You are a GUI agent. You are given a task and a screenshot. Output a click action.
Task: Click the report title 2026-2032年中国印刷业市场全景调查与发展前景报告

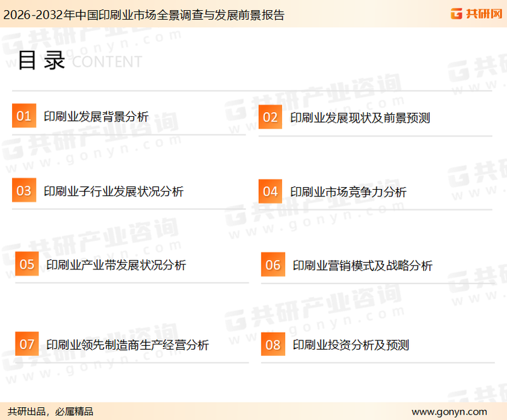click(143, 15)
